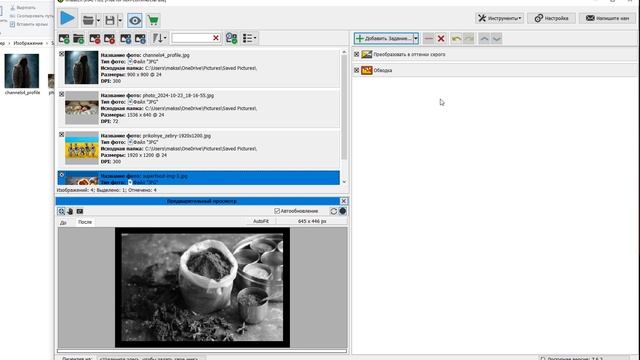The width and height of the screenshot is (640, 360).
Task: Open the list view mode dropdown
Action: (249, 38)
